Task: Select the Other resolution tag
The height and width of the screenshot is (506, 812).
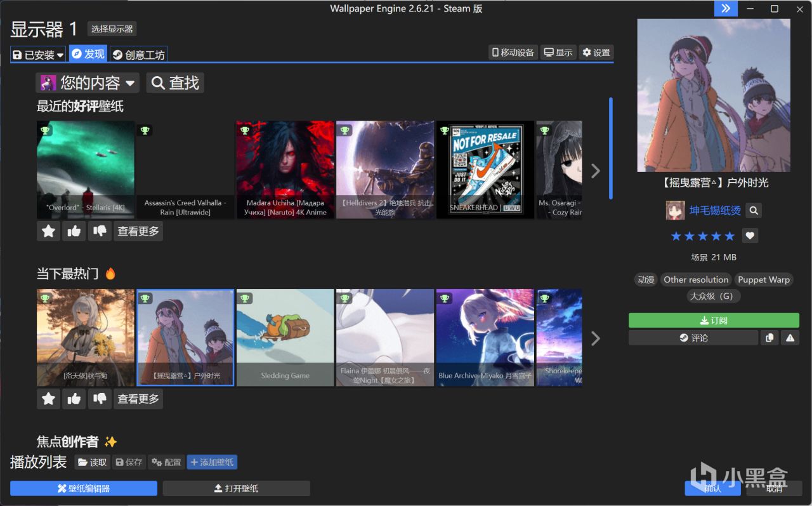Action: [x=696, y=279]
